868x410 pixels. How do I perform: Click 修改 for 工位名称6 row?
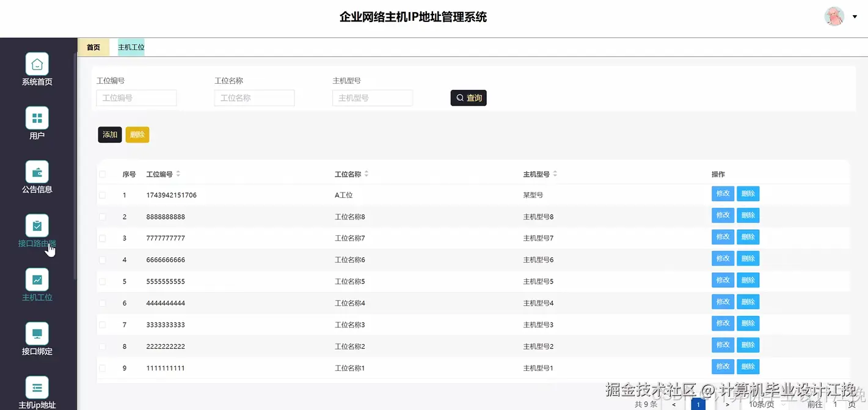[723, 258]
